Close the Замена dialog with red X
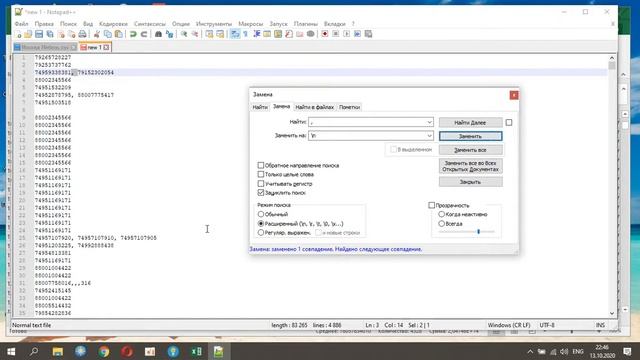Image resolution: width=640 pixels, height=360 pixels. click(514, 95)
